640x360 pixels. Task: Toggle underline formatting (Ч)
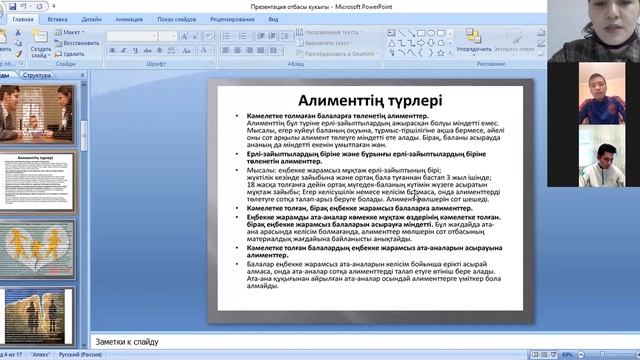point(135,51)
